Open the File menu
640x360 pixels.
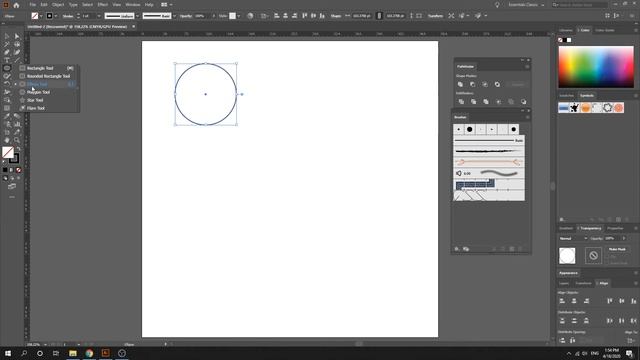(x=33, y=5)
